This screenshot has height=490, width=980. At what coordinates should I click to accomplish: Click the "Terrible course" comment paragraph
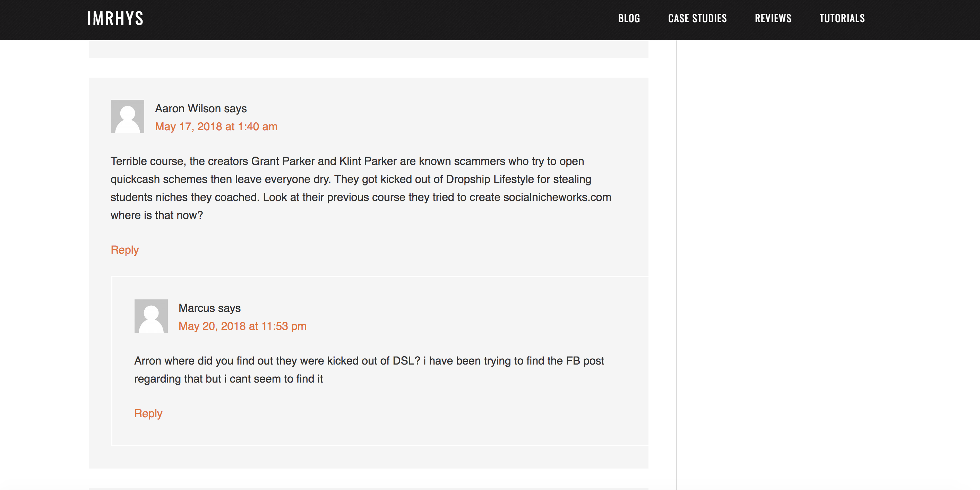361,188
